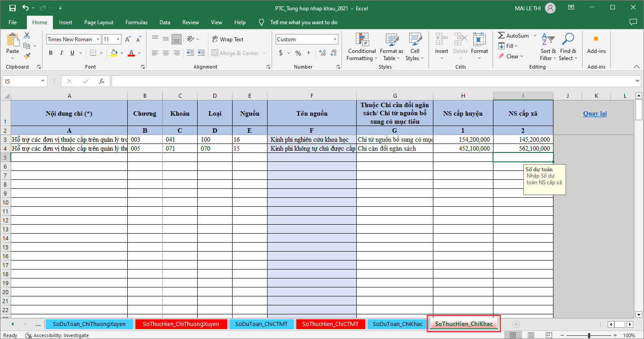The image size is (644, 339).
Task: Expand the Name Box dropdown arrow
Action: click(43, 81)
